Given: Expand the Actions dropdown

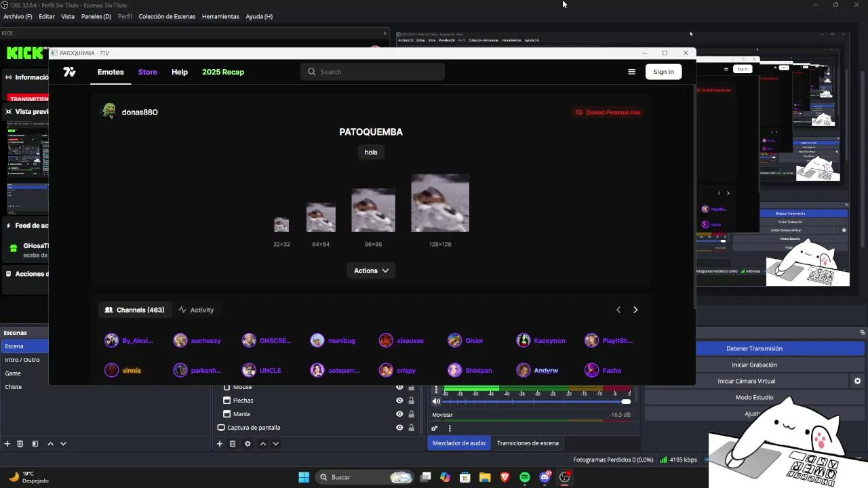Looking at the screenshot, I should pyautogui.click(x=371, y=270).
